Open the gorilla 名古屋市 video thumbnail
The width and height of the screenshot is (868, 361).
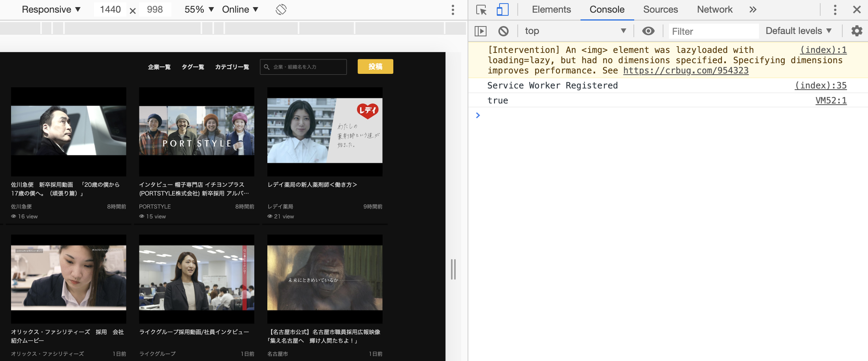pos(325,279)
